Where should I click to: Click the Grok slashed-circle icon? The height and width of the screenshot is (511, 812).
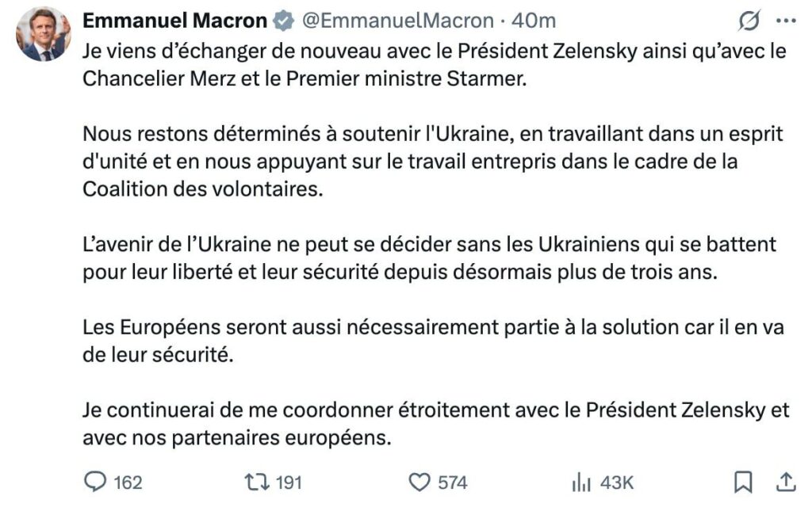(748, 21)
